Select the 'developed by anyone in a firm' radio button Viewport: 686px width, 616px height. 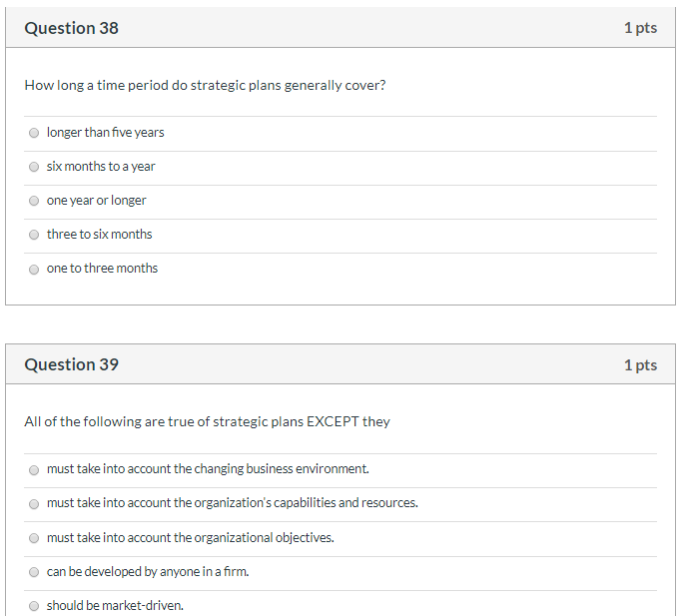pyautogui.click(x=34, y=572)
